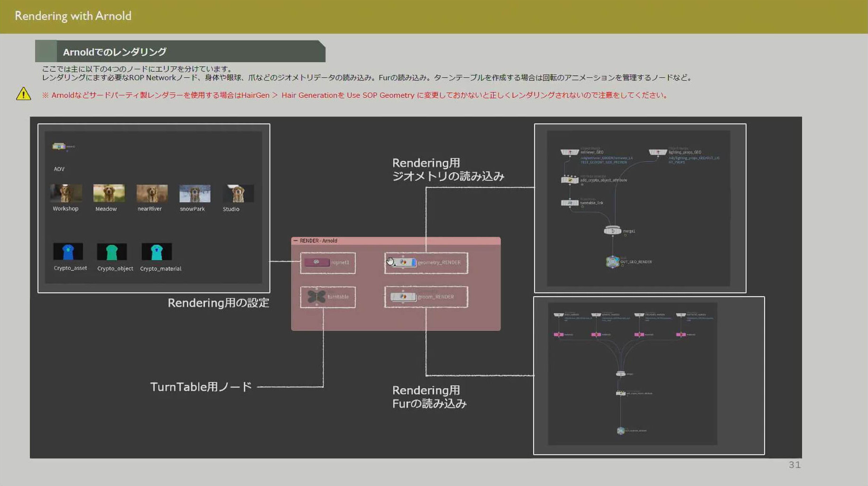Viewport: 868px width, 486px height.
Task: Collapse the RENDER - Arnold network box
Action: [x=295, y=241]
